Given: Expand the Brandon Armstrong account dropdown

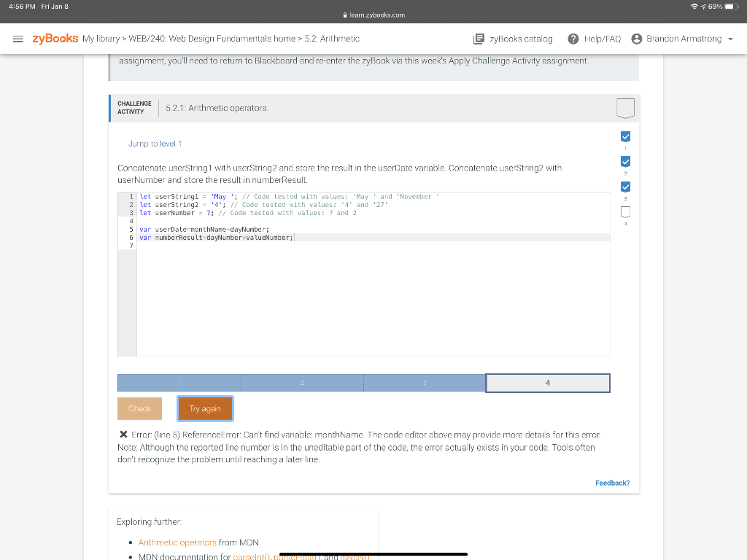Looking at the screenshot, I should tap(729, 39).
